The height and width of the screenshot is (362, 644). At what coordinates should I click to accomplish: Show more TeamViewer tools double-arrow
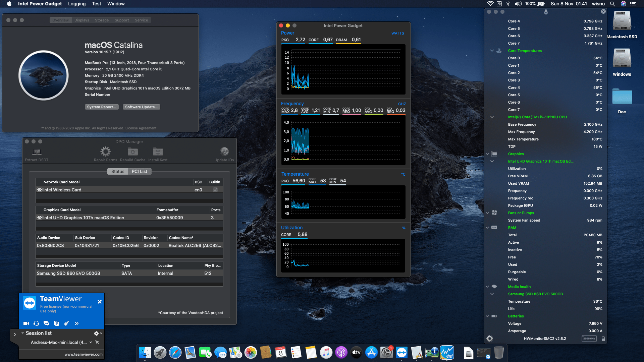(x=76, y=323)
